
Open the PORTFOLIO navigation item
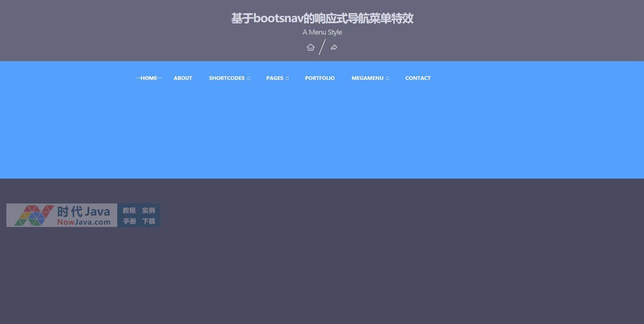click(x=320, y=78)
